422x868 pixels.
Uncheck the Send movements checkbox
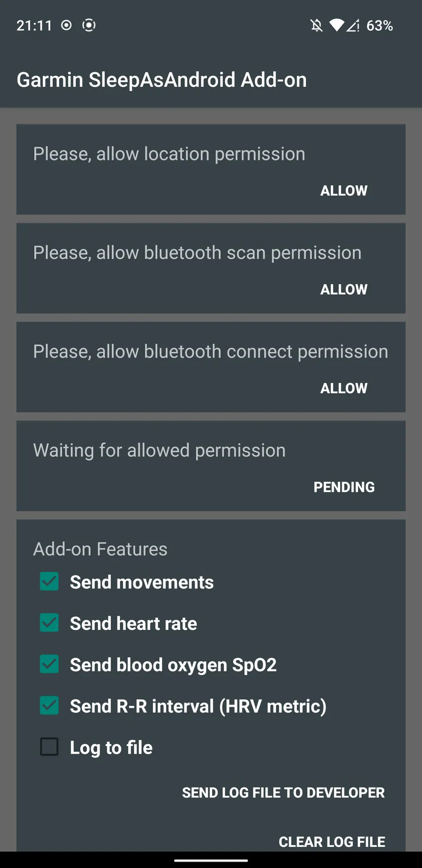49,582
